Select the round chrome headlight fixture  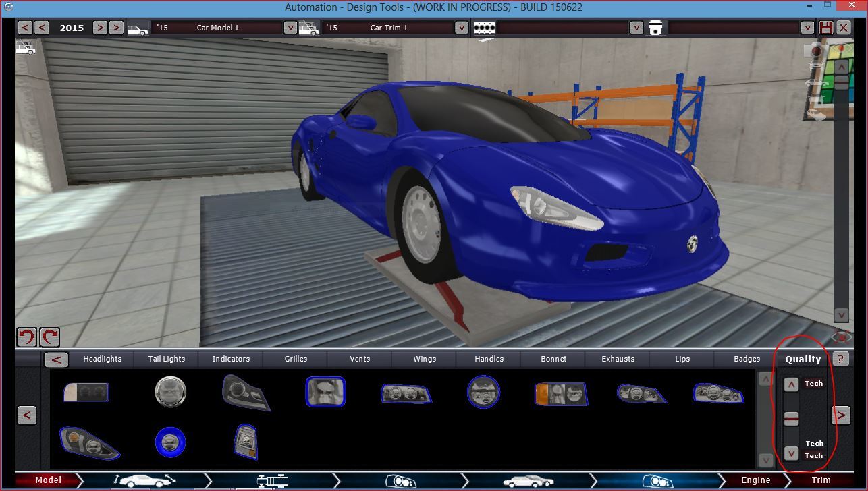(x=170, y=391)
